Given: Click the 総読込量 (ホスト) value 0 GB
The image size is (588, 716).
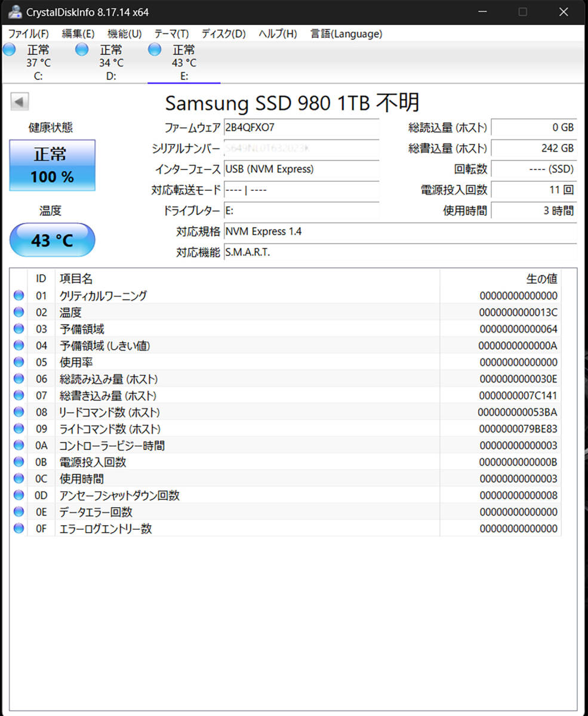Looking at the screenshot, I should coord(534,127).
